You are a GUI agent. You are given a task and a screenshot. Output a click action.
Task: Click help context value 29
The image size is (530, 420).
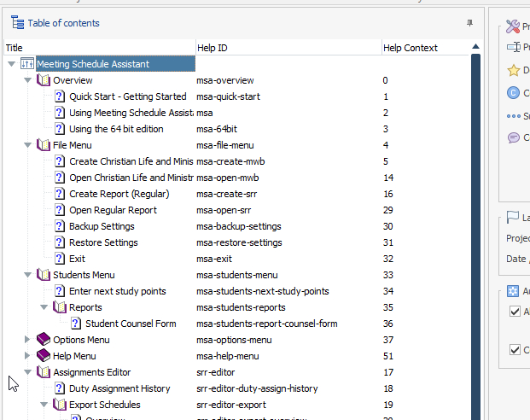[388, 210]
